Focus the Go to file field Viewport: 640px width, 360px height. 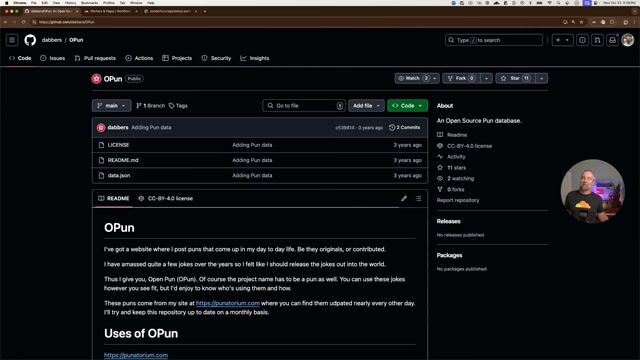(x=304, y=106)
